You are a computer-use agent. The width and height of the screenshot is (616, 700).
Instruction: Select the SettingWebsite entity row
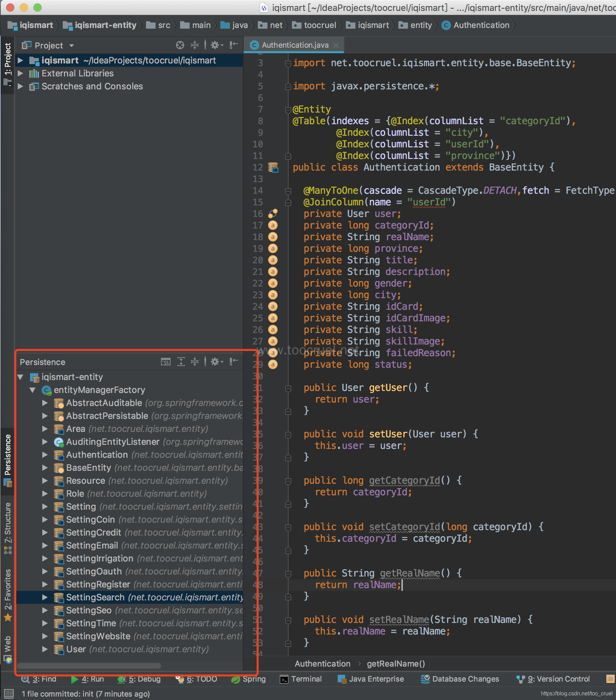point(129,636)
